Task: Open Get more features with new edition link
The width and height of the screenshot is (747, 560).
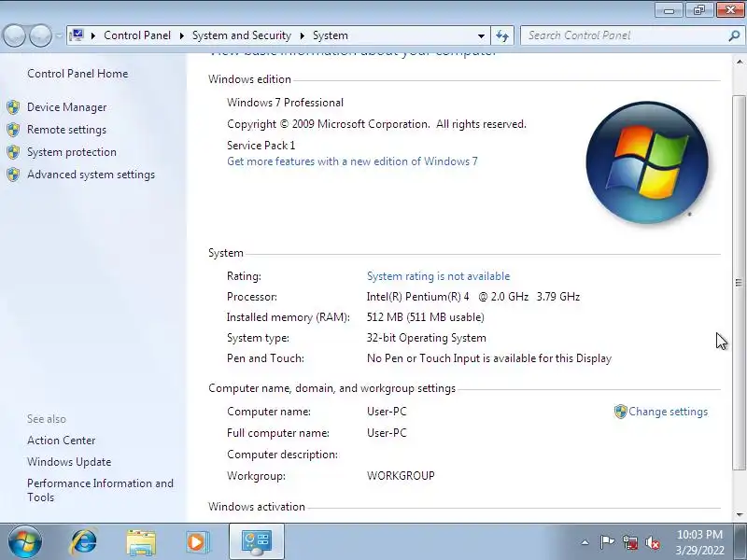Action: pyautogui.click(x=352, y=161)
